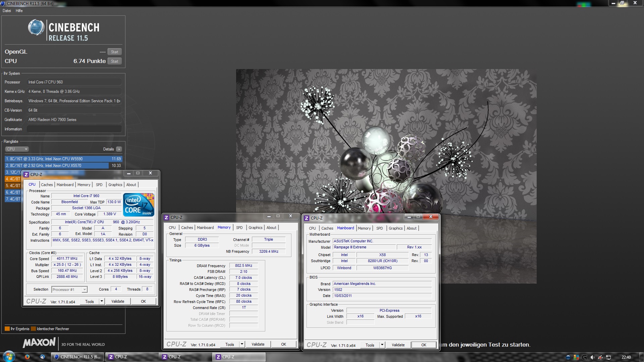
Task: Launch Firefox from the taskbar
Action: [x=27, y=357]
